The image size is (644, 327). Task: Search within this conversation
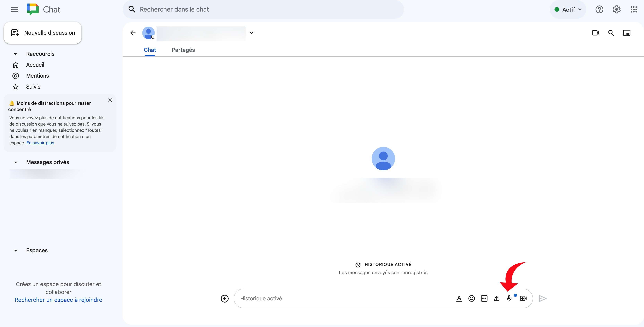tap(611, 33)
